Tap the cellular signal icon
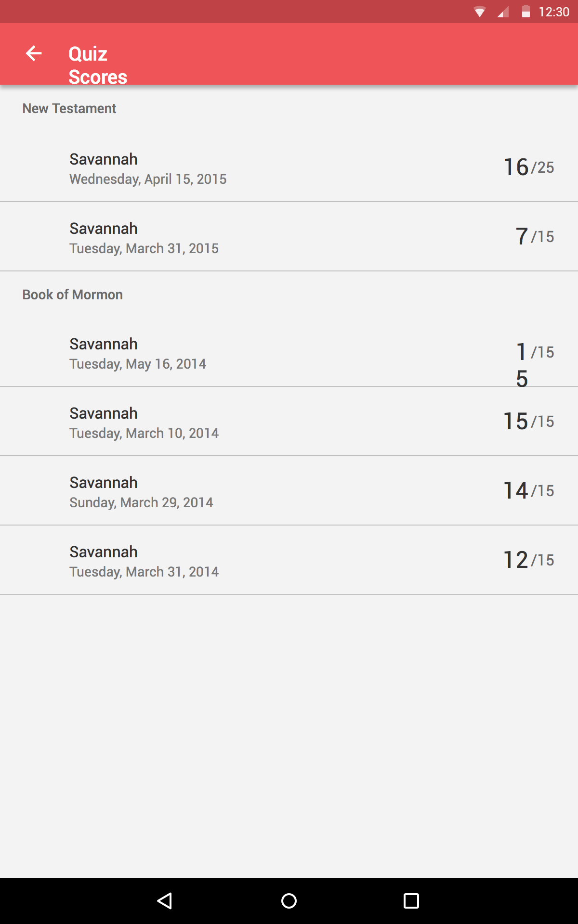578x924 pixels. (503, 12)
